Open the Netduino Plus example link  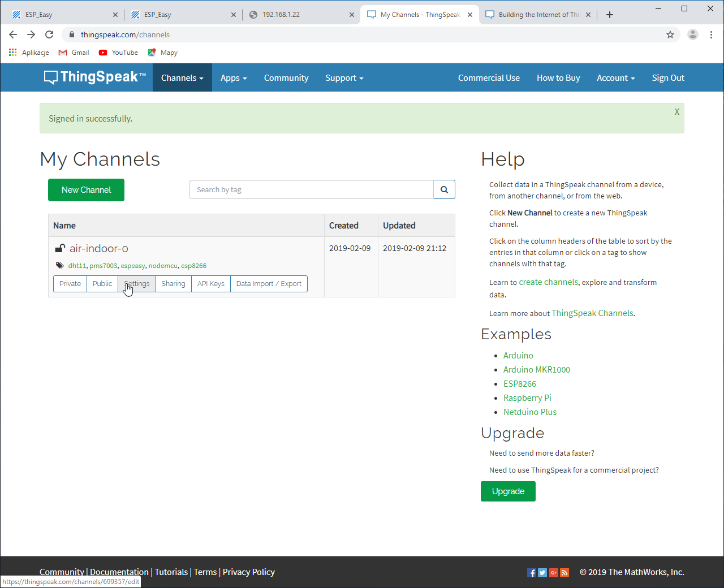tap(530, 412)
